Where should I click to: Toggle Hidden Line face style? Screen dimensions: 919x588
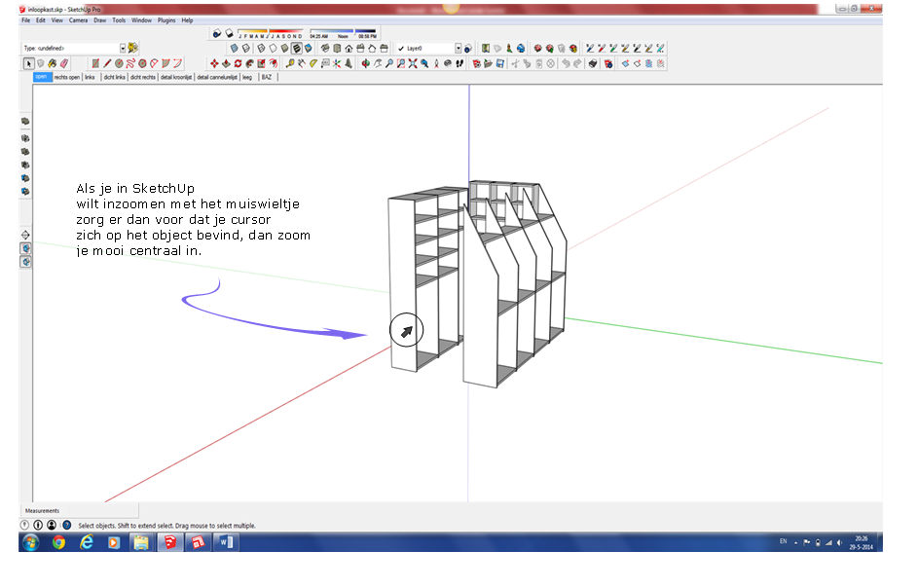pos(274,48)
